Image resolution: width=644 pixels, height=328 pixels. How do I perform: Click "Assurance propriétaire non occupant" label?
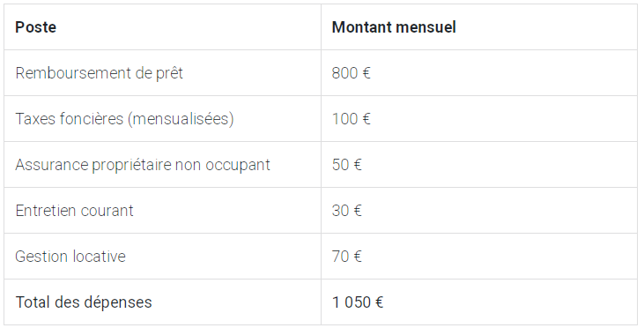tap(143, 165)
